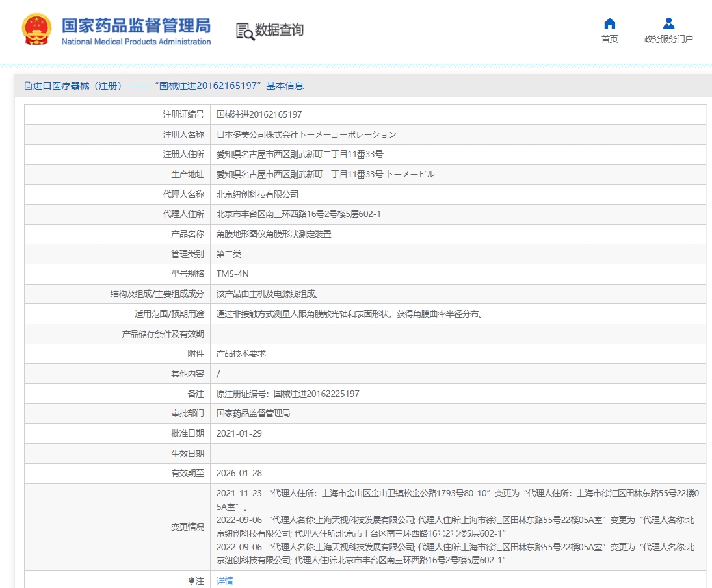This screenshot has height=588, width=712.
Task: Click the 变更情况 row label
Action: 187,527
